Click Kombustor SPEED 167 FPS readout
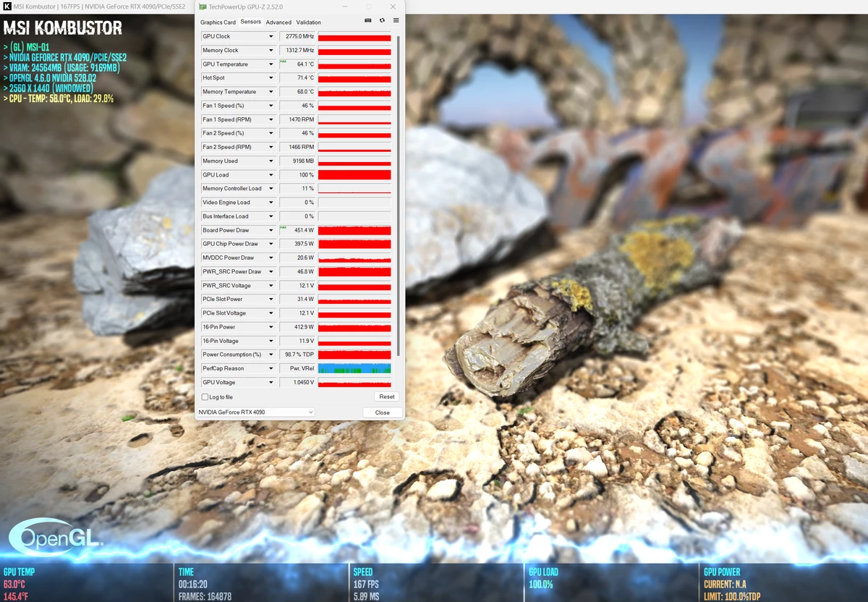 pyautogui.click(x=367, y=585)
